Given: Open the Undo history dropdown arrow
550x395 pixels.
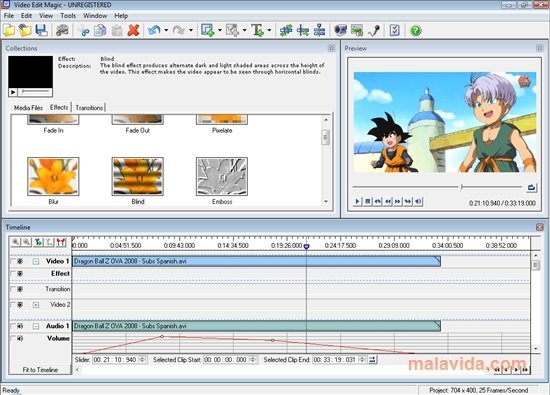Looking at the screenshot, I should point(166,31).
